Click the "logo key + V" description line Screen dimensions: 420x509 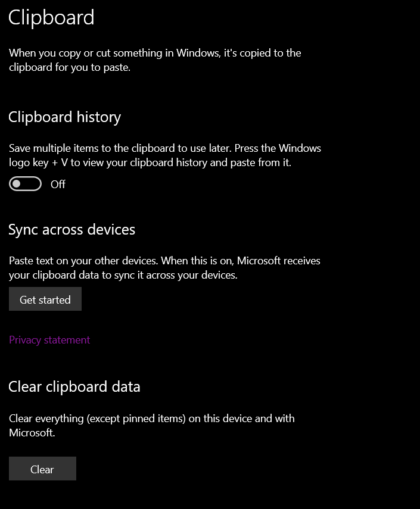click(x=150, y=162)
